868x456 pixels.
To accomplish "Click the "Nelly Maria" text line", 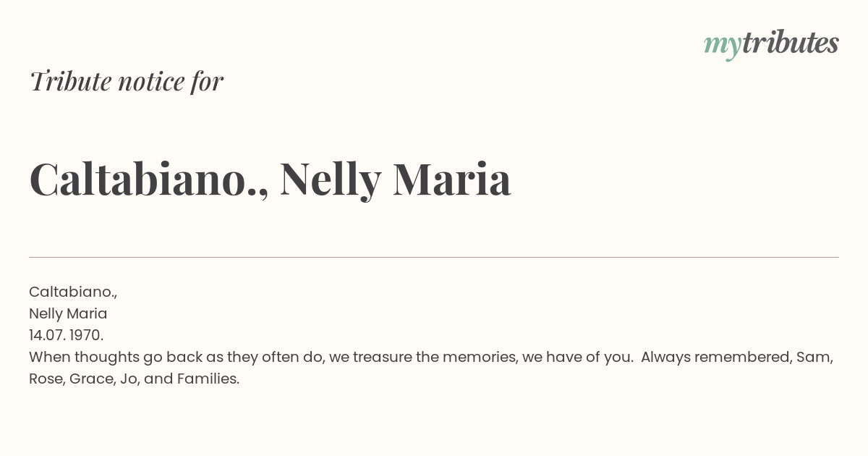I will coord(68,313).
